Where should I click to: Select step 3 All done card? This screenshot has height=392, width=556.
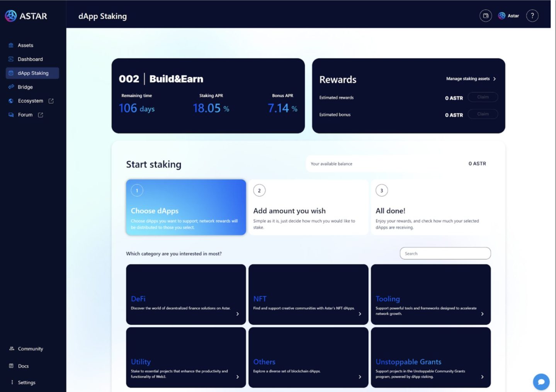[431, 207]
